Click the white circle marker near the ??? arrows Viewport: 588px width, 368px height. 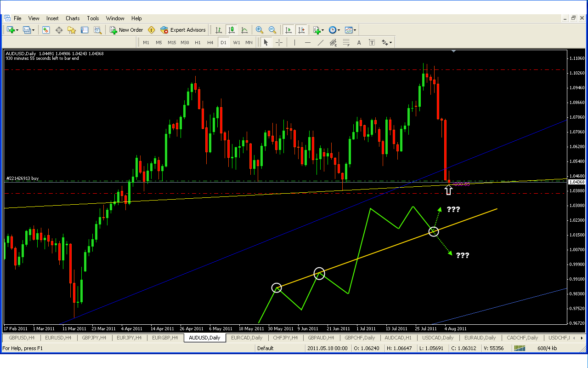click(434, 231)
